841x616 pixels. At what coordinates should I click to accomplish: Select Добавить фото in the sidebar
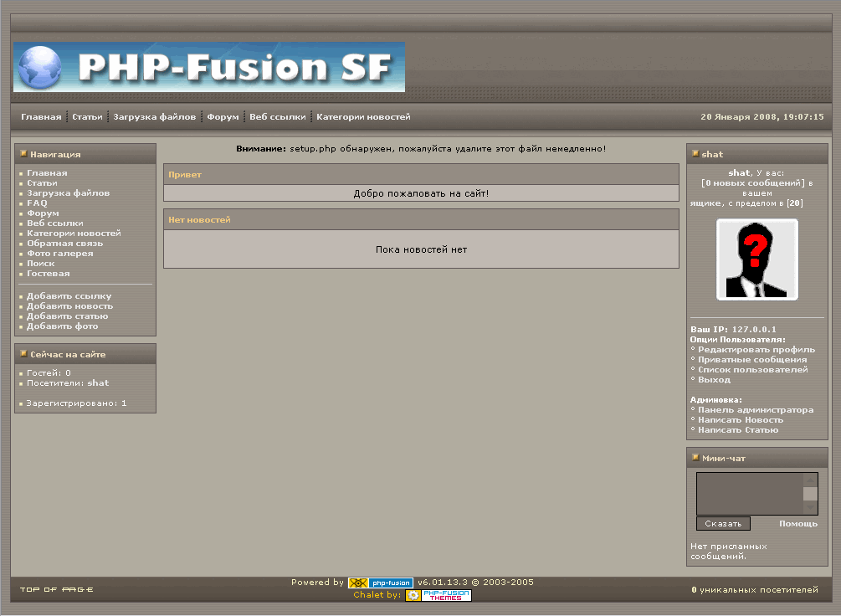[x=62, y=326]
